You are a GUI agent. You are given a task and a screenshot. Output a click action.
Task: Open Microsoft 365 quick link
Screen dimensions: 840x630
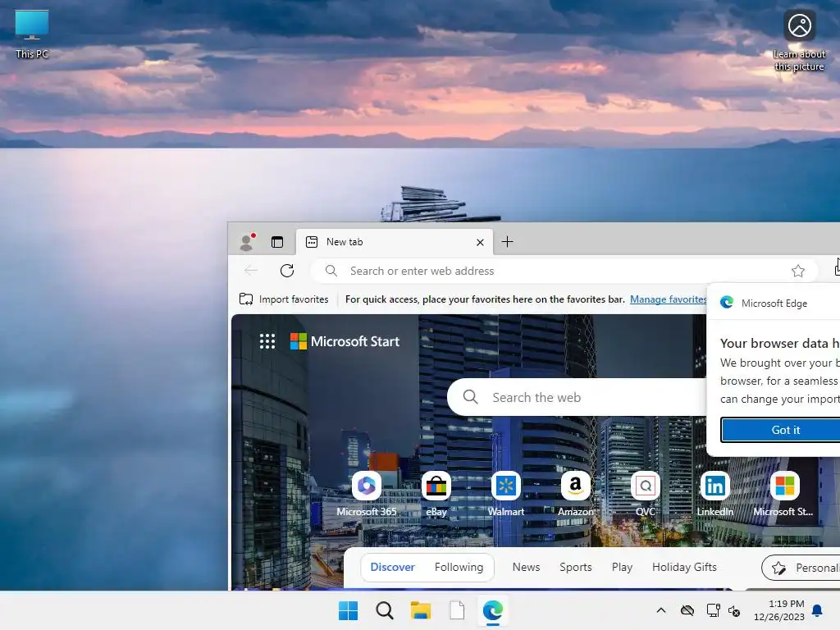point(367,494)
